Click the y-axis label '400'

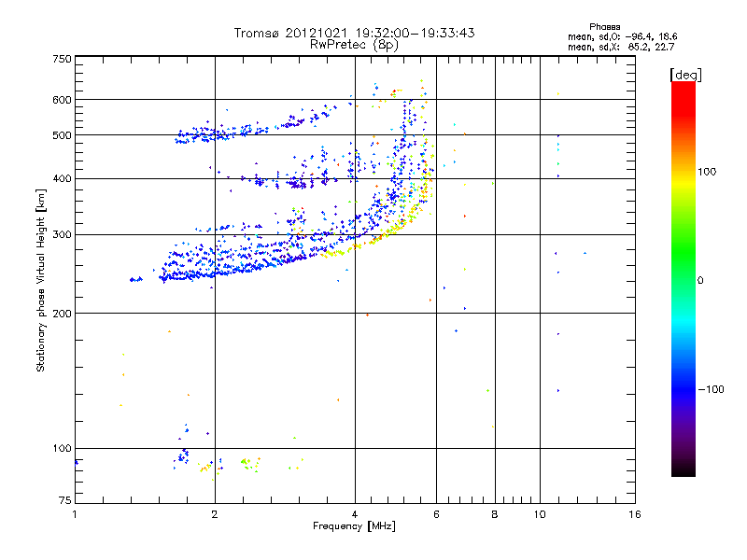62,179
